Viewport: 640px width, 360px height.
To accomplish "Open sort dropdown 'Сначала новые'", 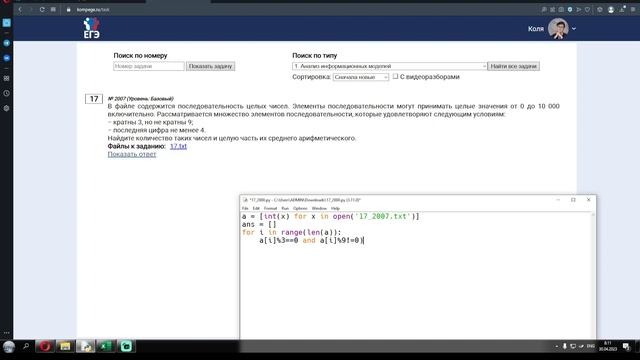I will click(x=361, y=77).
